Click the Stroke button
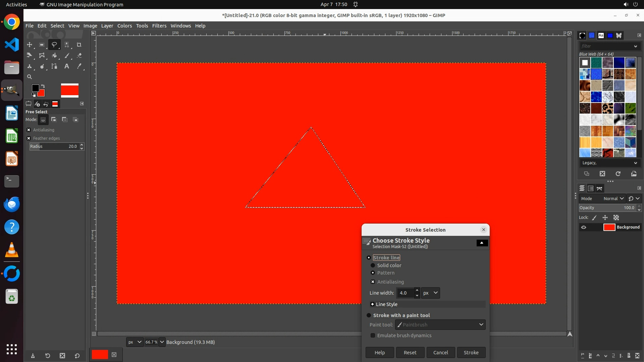This screenshot has width=644, height=362. (471, 353)
